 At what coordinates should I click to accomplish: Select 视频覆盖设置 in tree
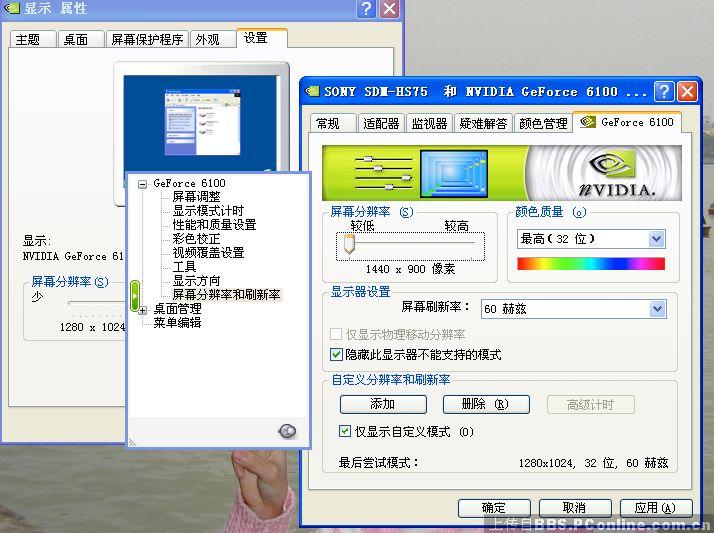pos(208,253)
